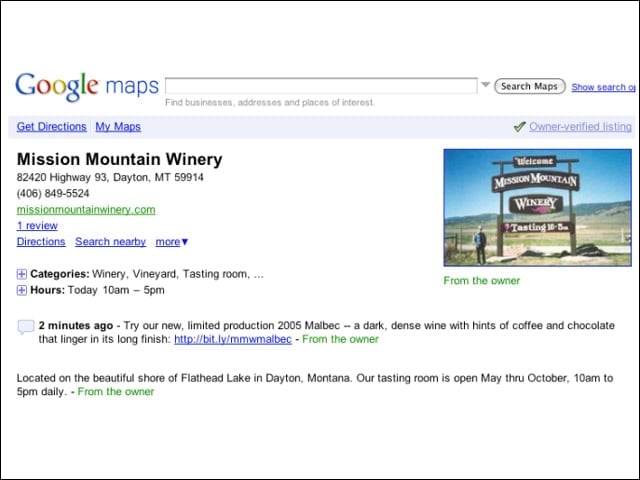Click the Categories list text
640x480 pixels.
(178, 274)
